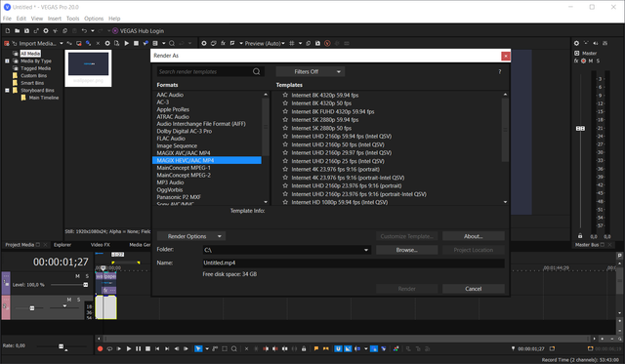
Task: Open the Folder path dropdown arrow
Action: [366, 250]
